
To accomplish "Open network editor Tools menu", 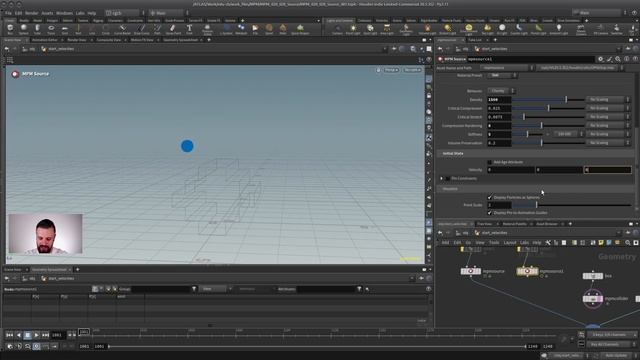I will 494,242.
